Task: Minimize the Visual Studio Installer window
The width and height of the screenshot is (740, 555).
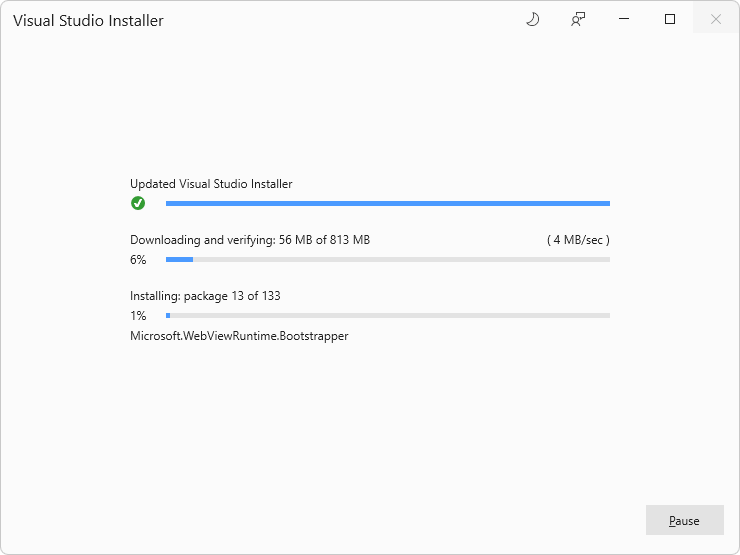Action: click(x=624, y=19)
